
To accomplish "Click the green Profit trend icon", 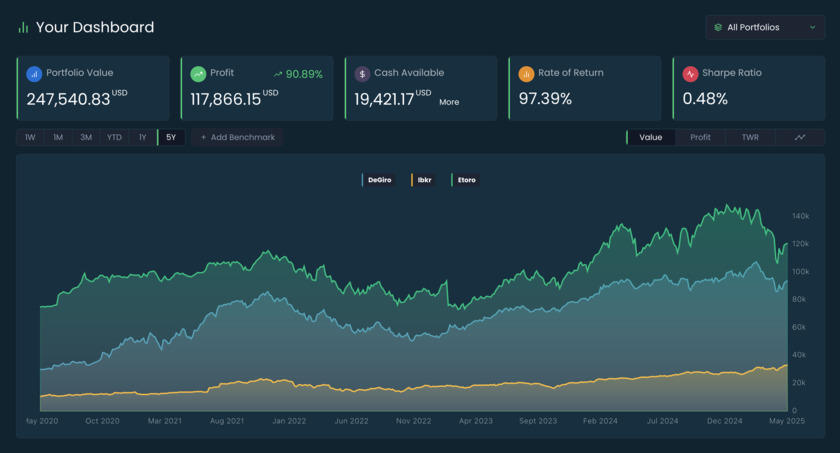I will click(x=198, y=73).
